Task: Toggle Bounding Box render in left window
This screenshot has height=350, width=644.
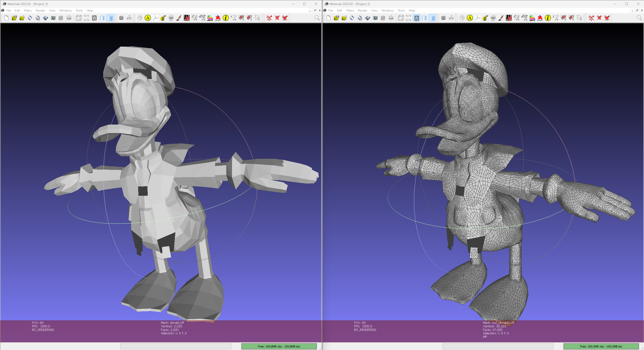Action: [x=79, y=18]
